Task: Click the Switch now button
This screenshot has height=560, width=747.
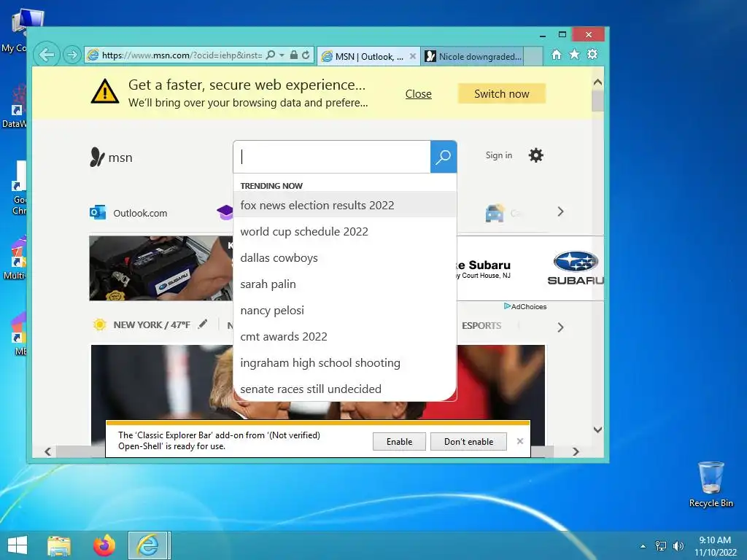Action: [x=502, y=94]
